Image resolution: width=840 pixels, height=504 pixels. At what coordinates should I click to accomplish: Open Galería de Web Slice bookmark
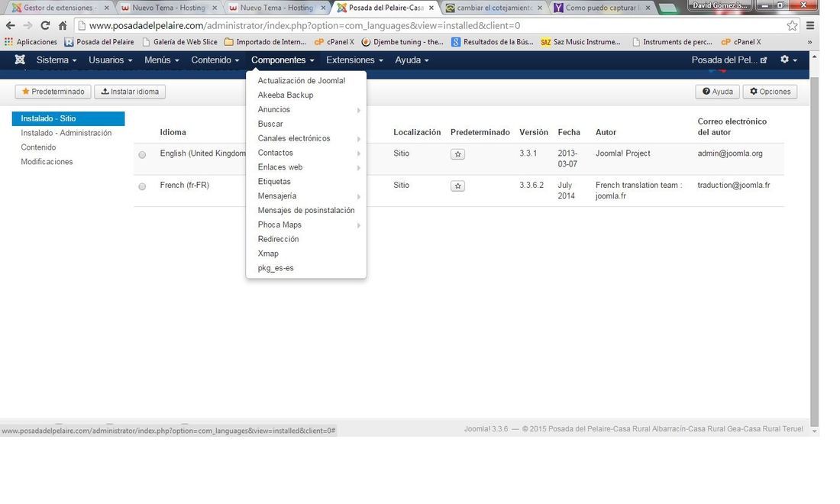(x=180, y=42)
